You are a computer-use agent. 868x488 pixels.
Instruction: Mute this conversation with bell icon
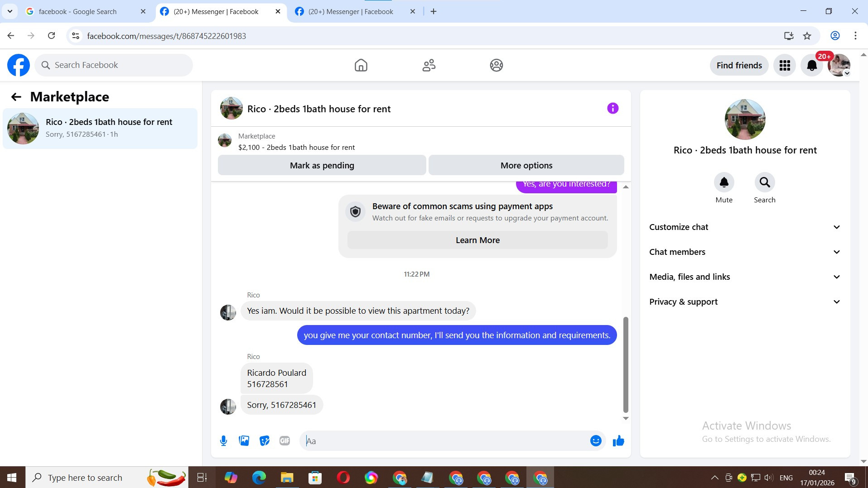724,182
